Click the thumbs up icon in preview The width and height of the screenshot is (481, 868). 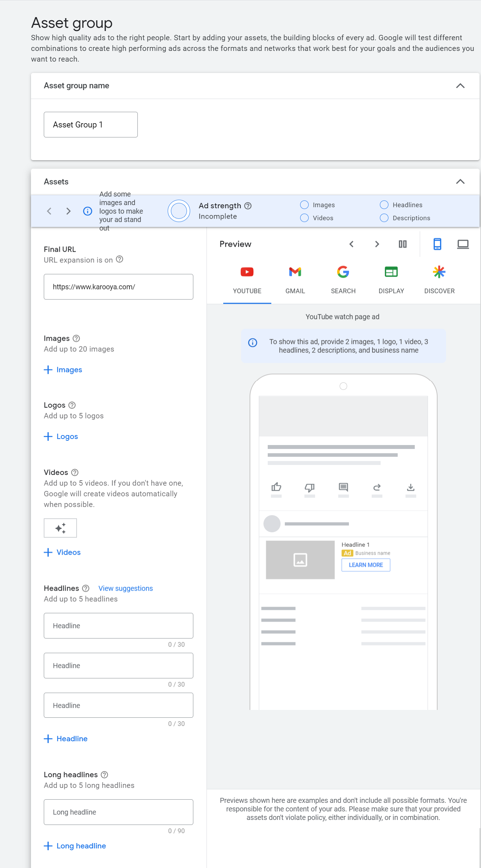(x=276, y=487)
